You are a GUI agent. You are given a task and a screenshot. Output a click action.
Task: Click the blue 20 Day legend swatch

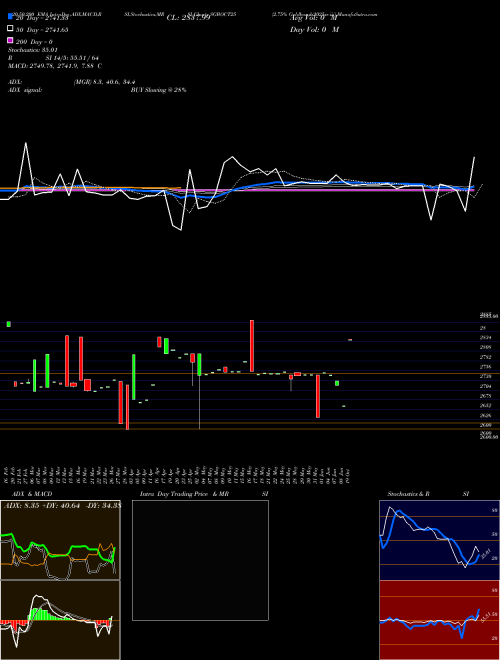[x=11, y=17]
